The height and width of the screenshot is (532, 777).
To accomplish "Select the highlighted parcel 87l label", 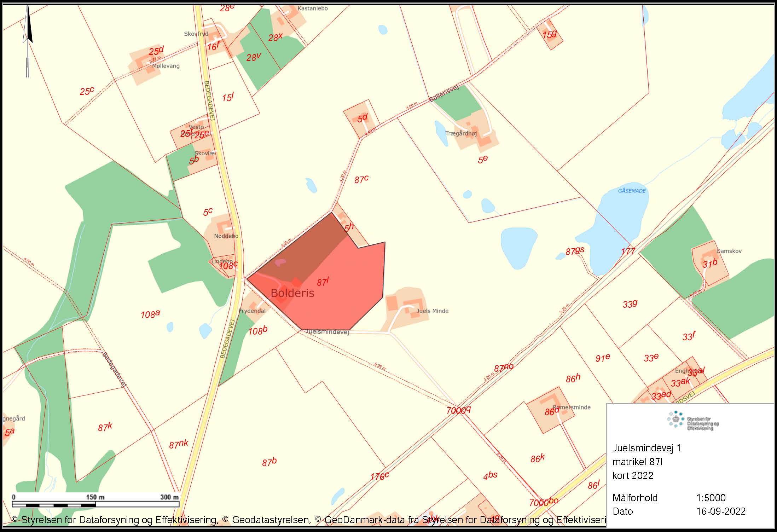I will pos(323,282).
